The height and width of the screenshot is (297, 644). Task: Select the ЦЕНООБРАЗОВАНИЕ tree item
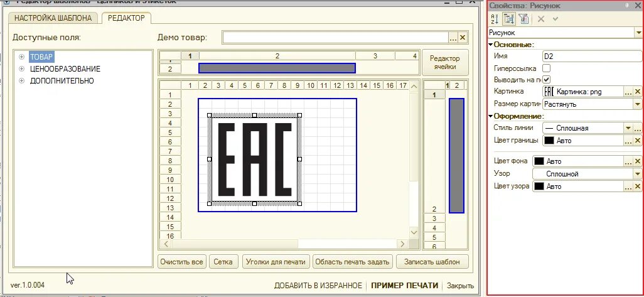[65, 69]
